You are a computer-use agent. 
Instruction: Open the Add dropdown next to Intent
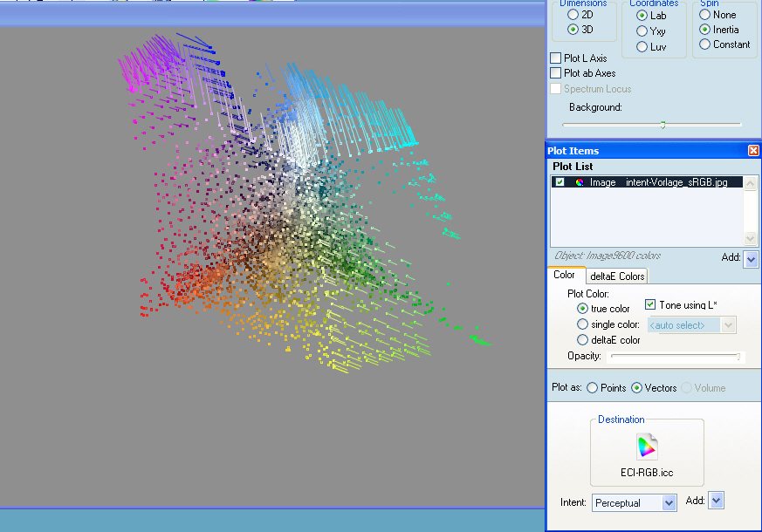717,501
